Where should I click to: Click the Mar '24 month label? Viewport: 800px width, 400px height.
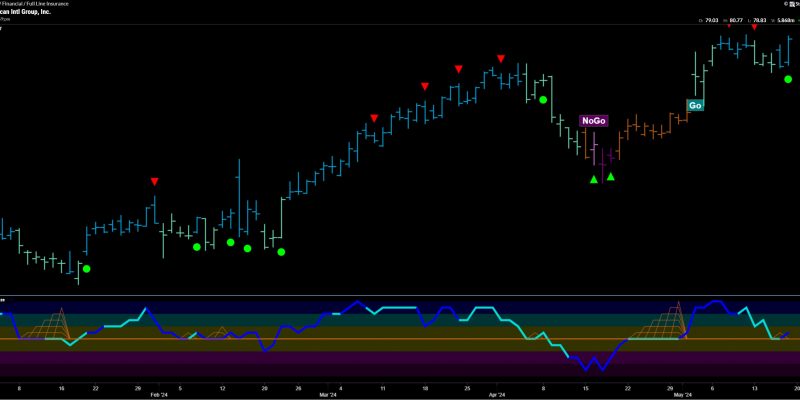pyautogui.click(x=328, y=395)
